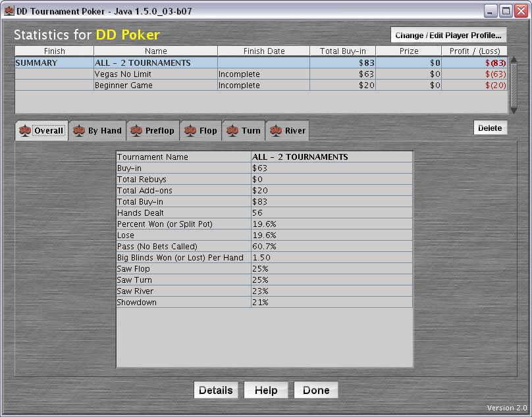Click the spade icon on Preflop tab

pos(136,130)
